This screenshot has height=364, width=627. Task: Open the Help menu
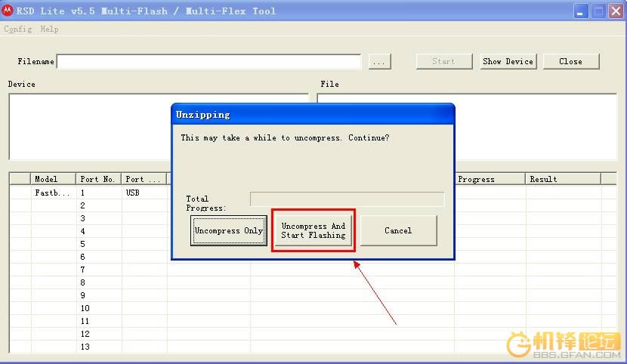pyautogui.click(x=49, y=29)
